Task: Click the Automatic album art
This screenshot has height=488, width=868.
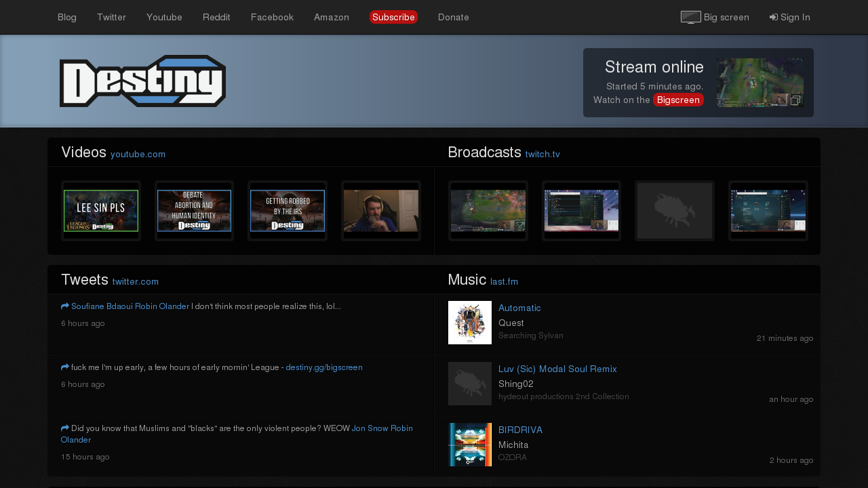Action: coord(470,323)
